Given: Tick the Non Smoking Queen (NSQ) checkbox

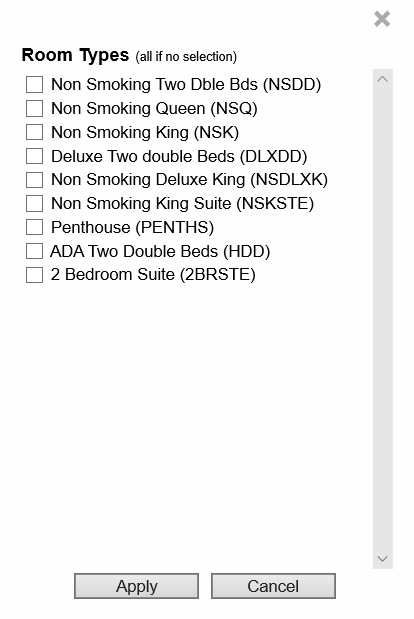Looking at the screenshot, I should 34,108.
